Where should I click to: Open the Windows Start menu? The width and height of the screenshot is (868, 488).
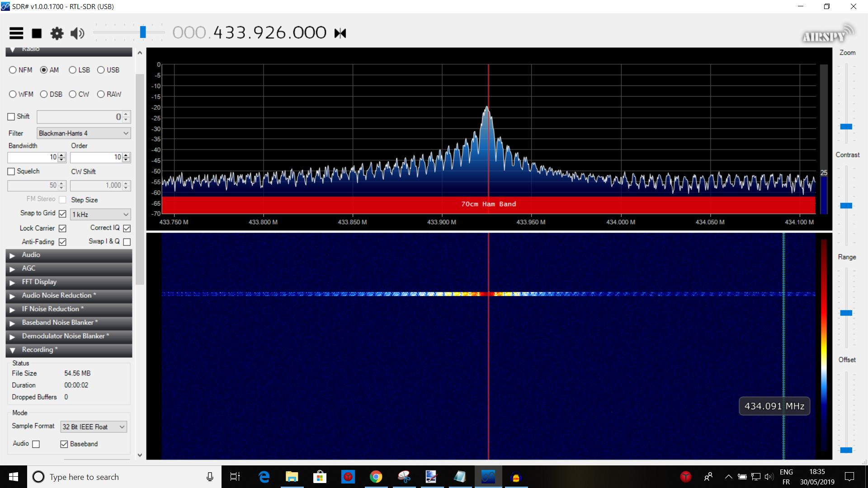[x=13, y=477]
